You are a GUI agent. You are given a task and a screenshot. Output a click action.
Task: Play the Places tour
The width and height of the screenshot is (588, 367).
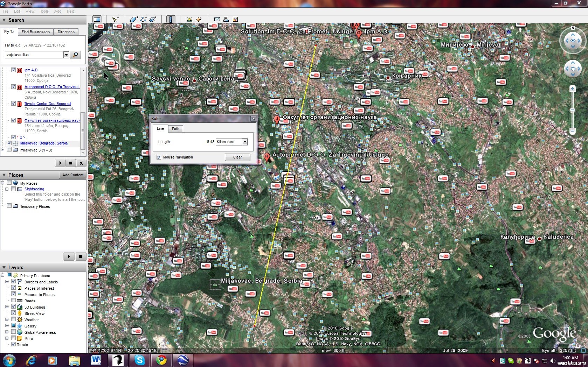(x=69, y=256)
